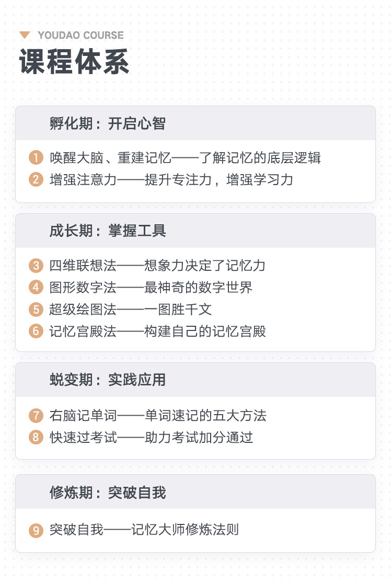This screenshot has width=392, height=583.
Task: Open lesson 右脑记单词
Action: point(158,415)
